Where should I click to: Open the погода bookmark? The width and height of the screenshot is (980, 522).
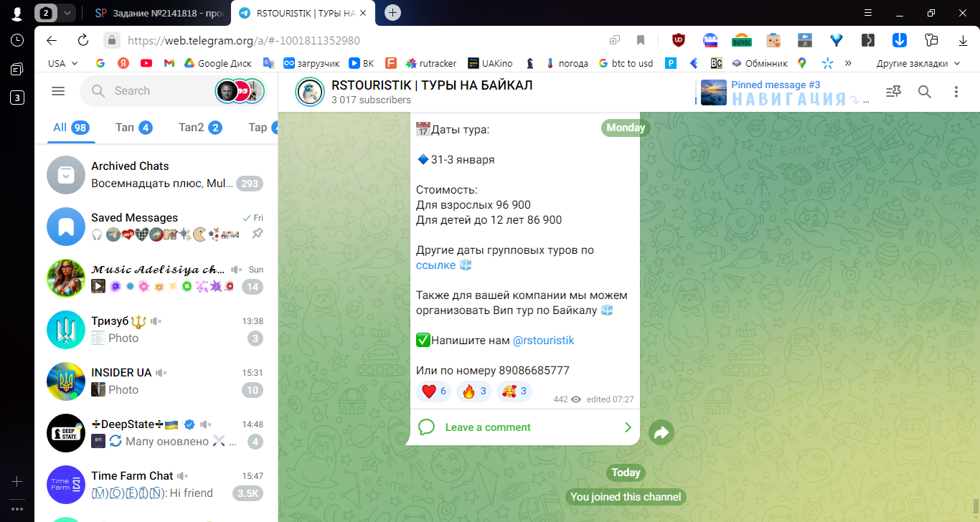[567, 63]
